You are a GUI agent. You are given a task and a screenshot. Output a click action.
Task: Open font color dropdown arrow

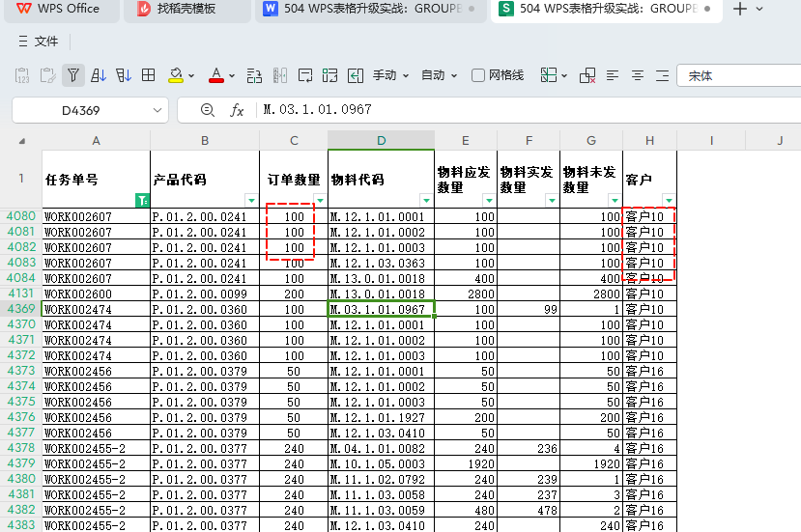[x=232, y=76]
